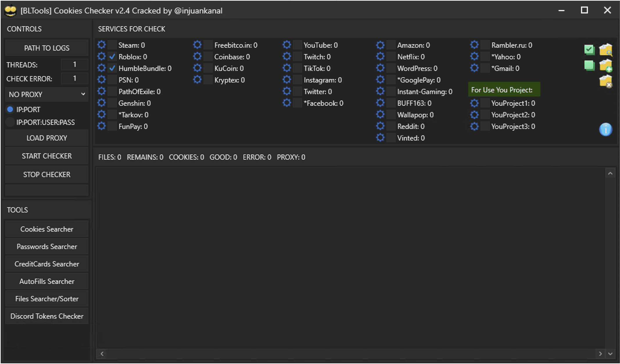
Task: Click the PATH TO LOGS button
Action: pos(47,48)
